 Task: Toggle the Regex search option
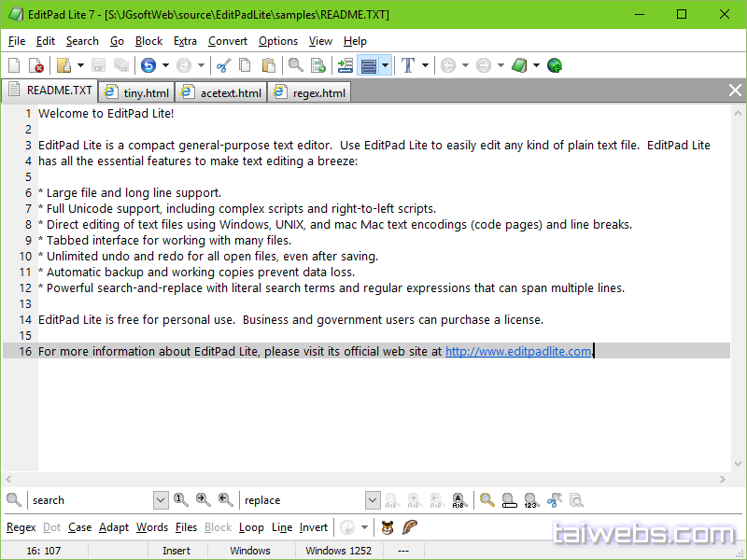[21, 527]
